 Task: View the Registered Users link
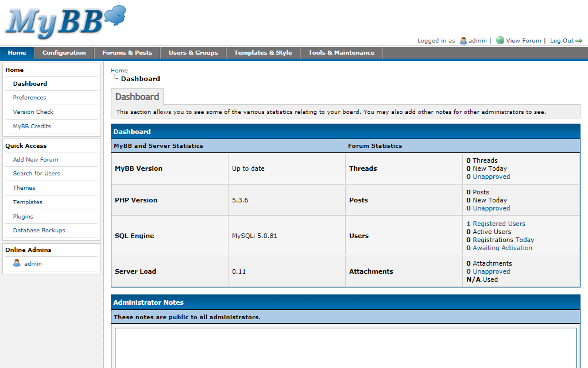point(498,224)
